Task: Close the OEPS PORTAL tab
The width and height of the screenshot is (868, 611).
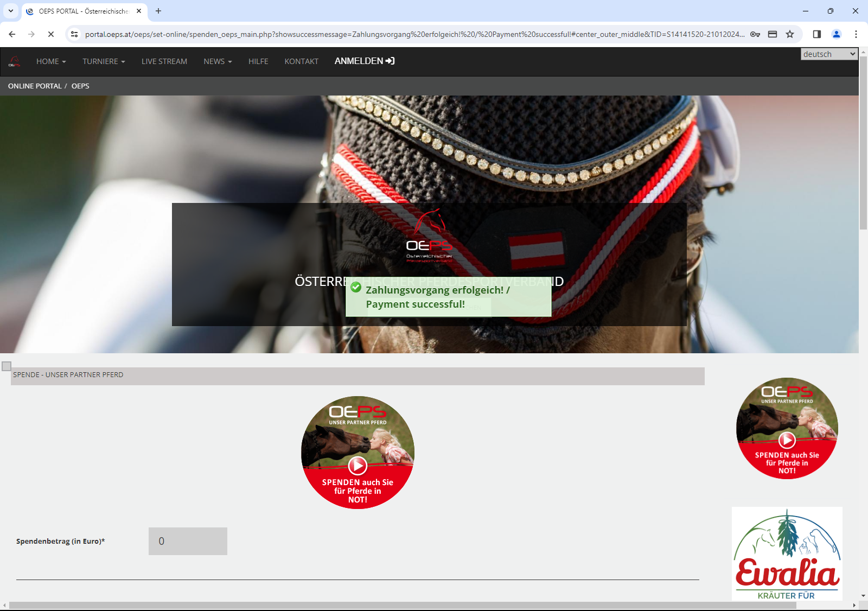Action: pyautogui.click(x=139, y=11)
